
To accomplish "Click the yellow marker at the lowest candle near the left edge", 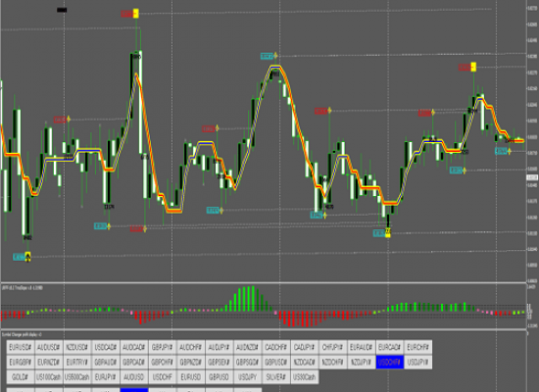I will pyautogui.click(x=27, y=256).
